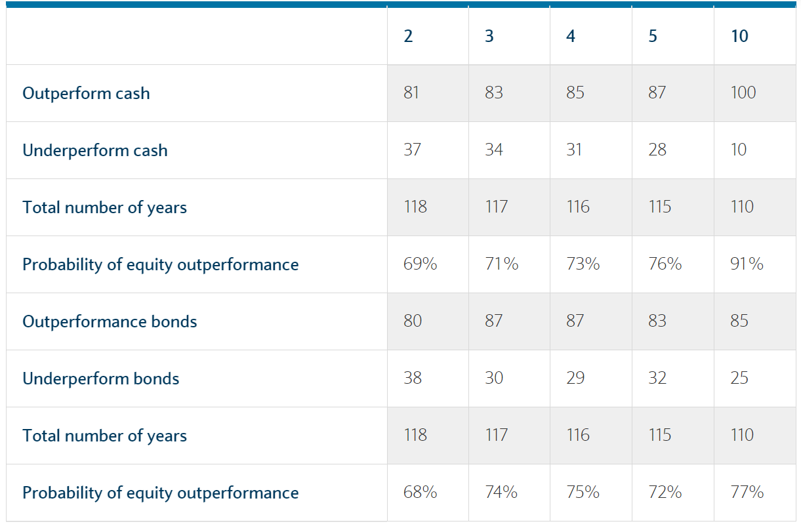Click the column header labeled 10
This screenshot has height=532, width=801.
(x=739, y=36)
